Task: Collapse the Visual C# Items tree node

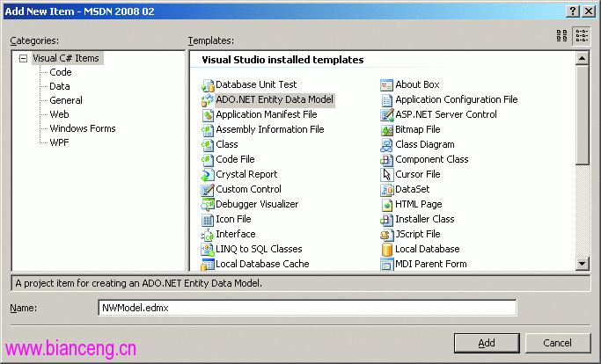Action: [24, 59]
